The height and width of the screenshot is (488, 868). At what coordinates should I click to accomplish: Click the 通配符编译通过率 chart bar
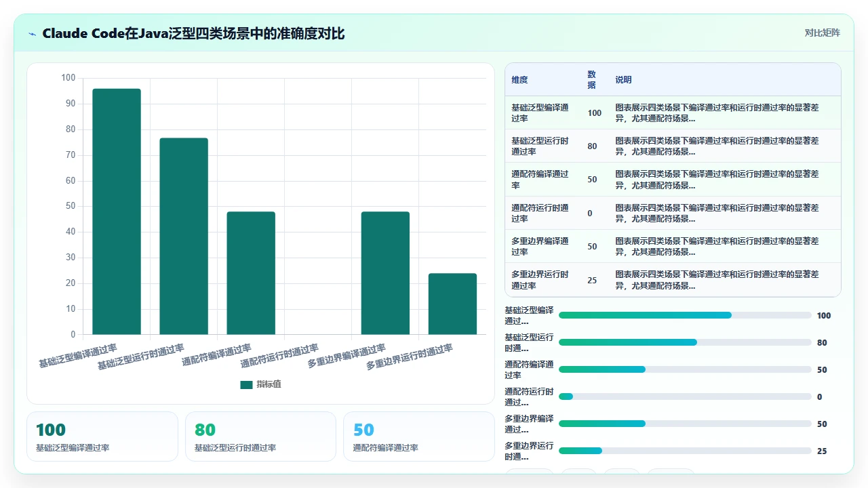click(x=251, y=273)
